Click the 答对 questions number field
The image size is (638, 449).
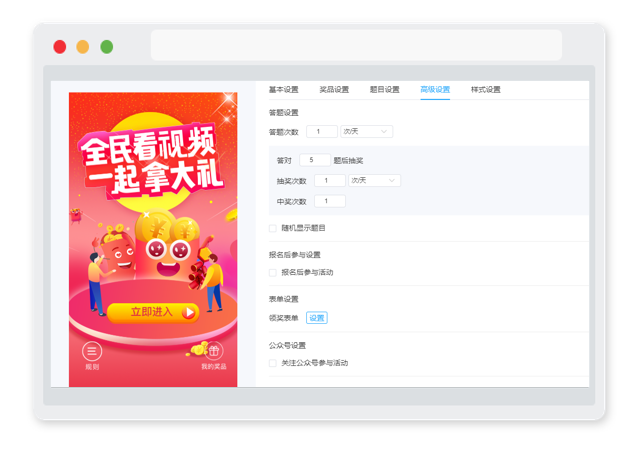click(x=315, y=160)
